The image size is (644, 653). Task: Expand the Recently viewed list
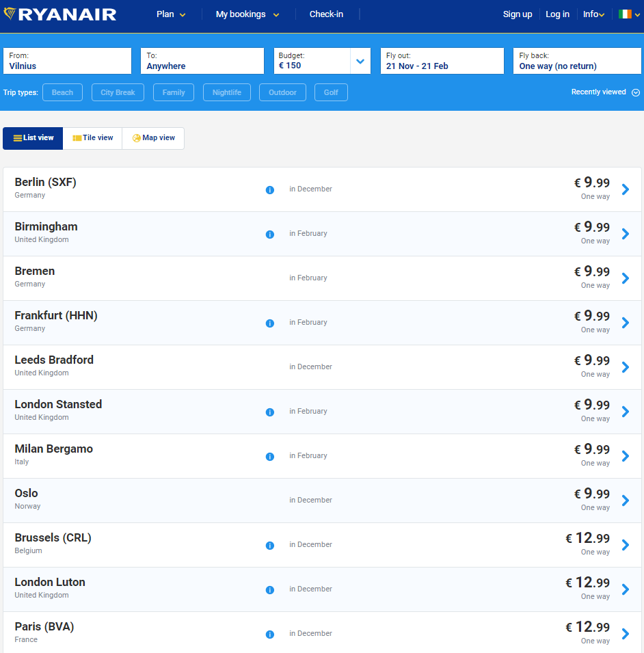pos(605,92)
